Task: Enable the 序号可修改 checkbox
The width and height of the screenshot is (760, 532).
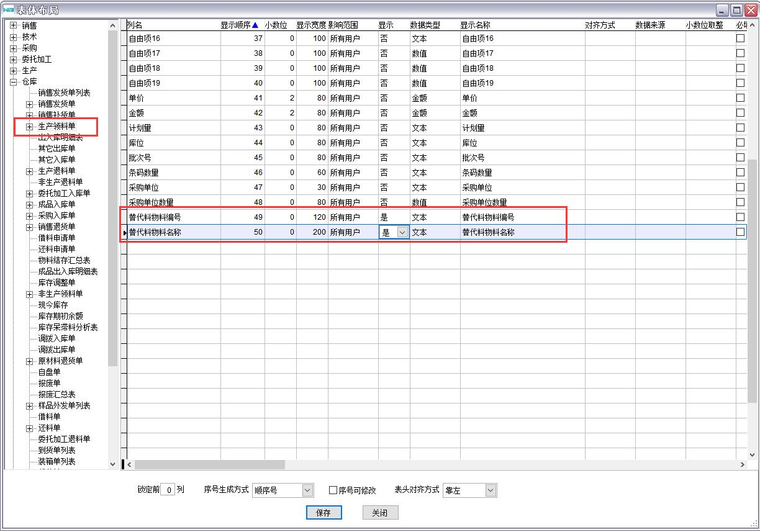Action: coord(333,490)
